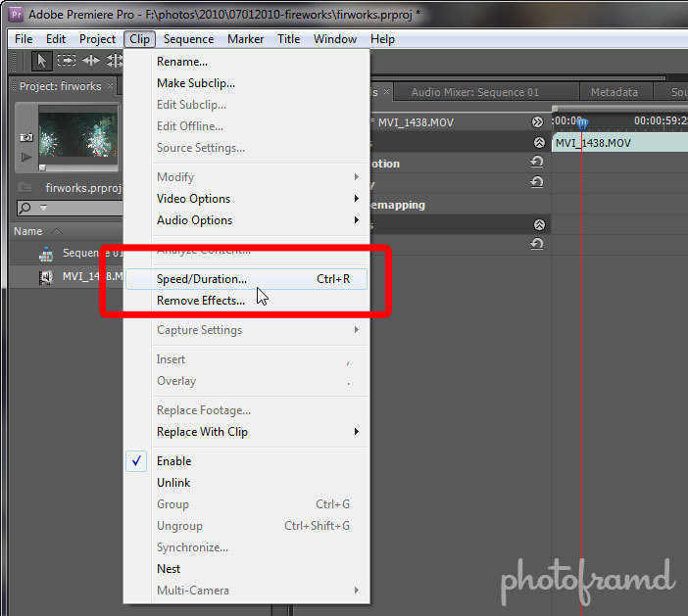Click the blue playhead marker in mini timeline
The height and width of the screenshot is (616, 688).
point(582,124)
